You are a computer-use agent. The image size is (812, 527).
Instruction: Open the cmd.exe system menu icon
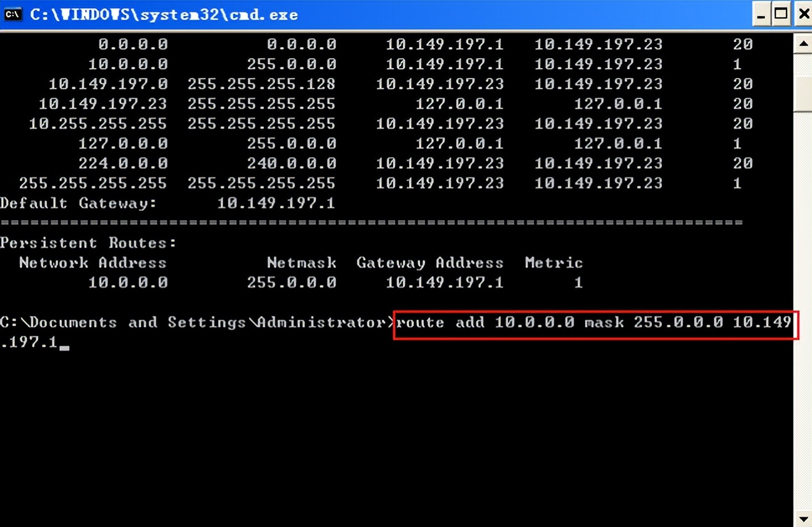tap(13, 14)
